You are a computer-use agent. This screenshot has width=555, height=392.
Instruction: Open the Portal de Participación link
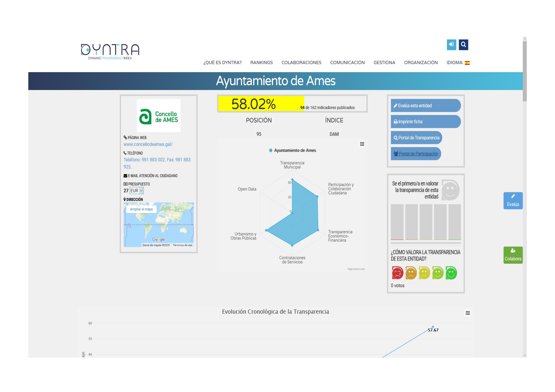(x=416, y=154)
